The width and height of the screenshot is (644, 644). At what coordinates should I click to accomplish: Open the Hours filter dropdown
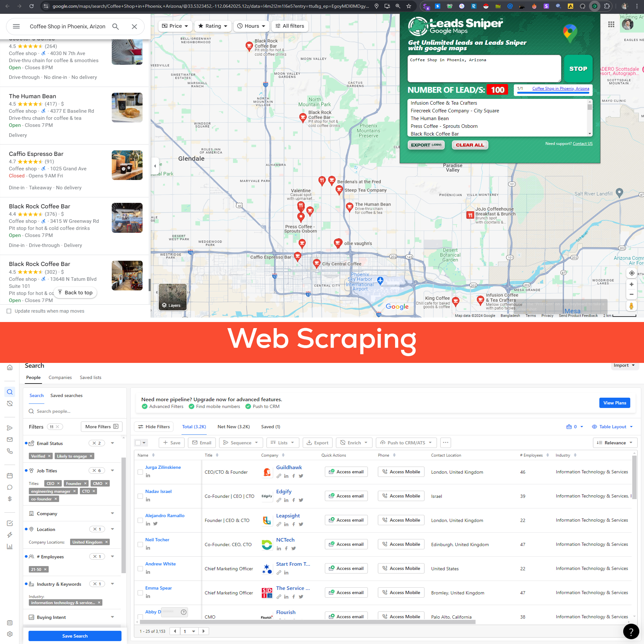point(251,26)
